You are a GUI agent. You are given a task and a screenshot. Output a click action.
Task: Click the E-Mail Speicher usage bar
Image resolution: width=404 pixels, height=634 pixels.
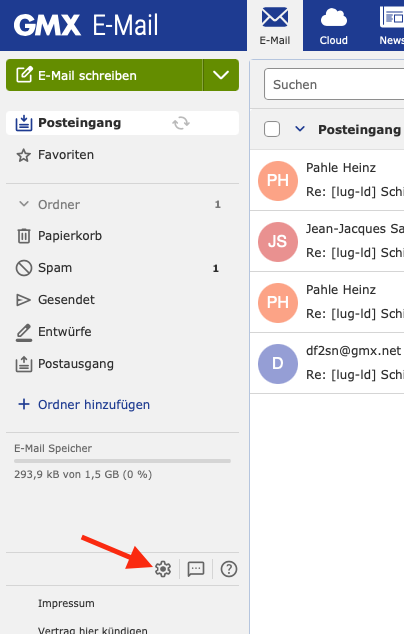coord(122,461)
